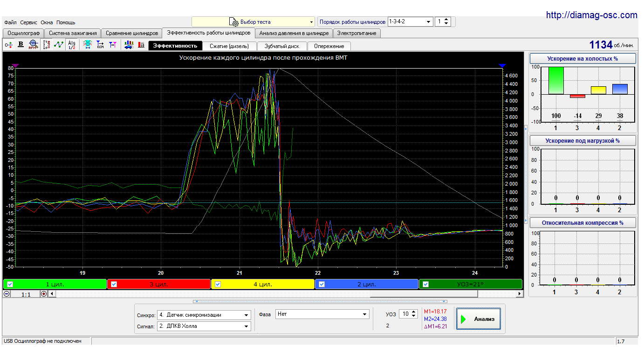Screen dimensions: 644x347
Task: Toggle the 1 цил. checkbox
Action: click(10, 284)
